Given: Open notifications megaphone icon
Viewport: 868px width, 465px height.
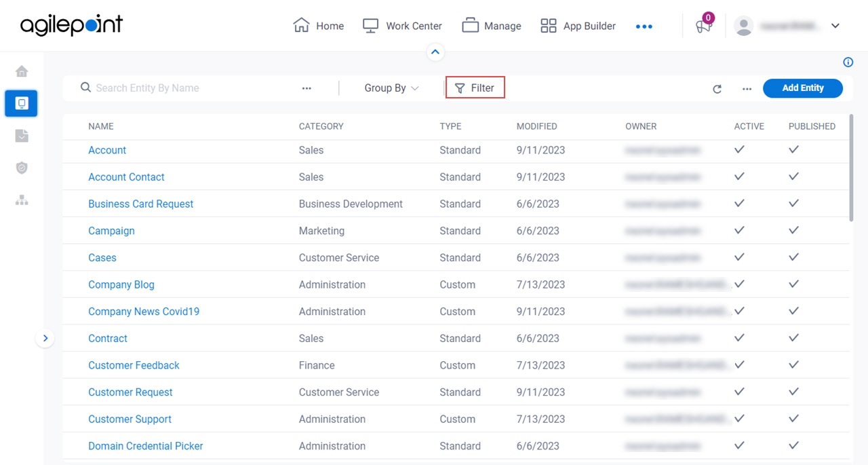Looking at the screenshot, I should click(x=704, y=26).
